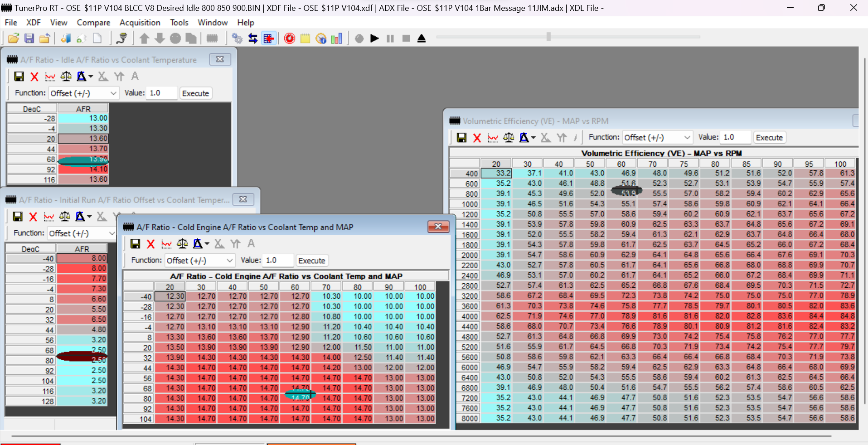
Task: Click the playback position slider handle
Action: pos(548,37)
